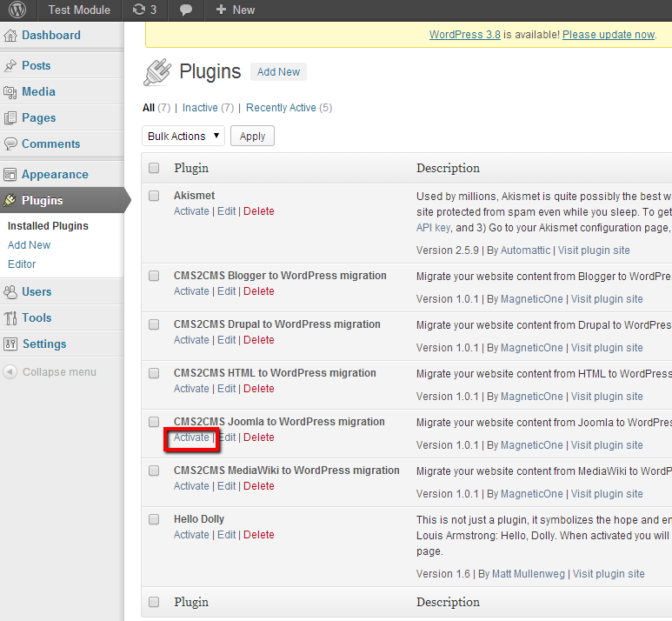Open the API key link in Akismet description
672x621 pixels.
433,228
